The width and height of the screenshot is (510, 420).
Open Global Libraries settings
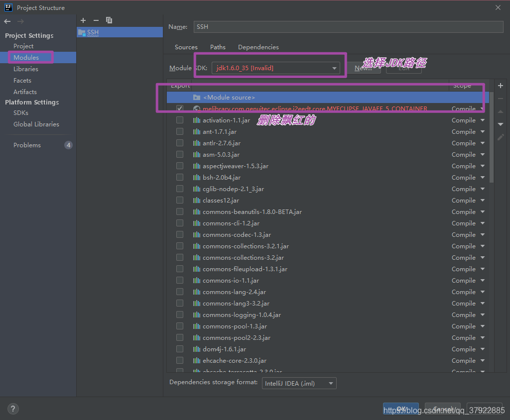(x=36, y=124)
